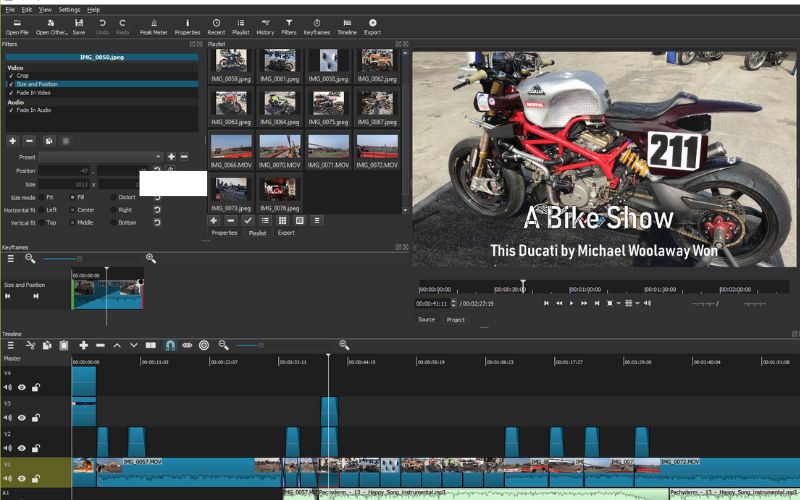Image resolution: width=800 pixels, height=500 pixels.
Task: Add a filter with the plus button
Action: coord(13,141)
